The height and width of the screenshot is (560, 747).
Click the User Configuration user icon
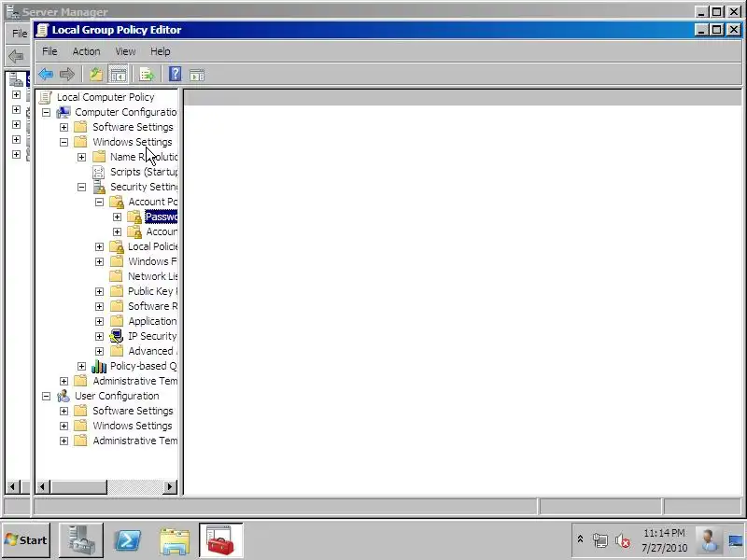point(63,396)
